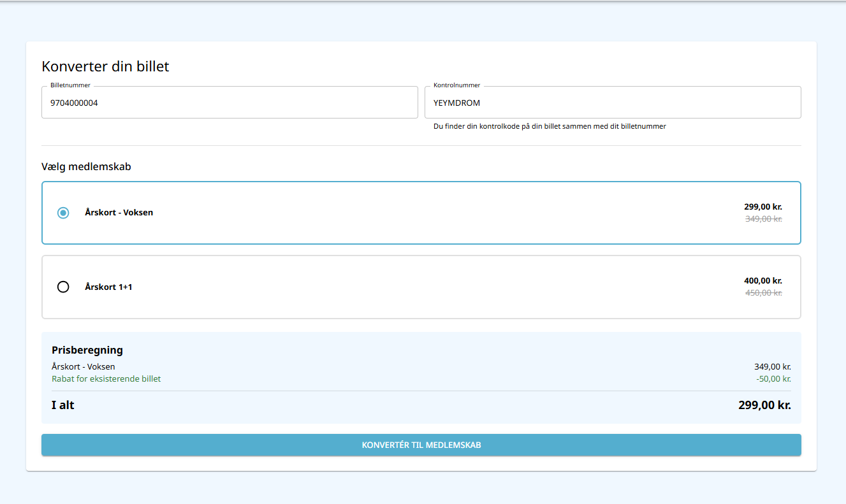Screen dimensions: 846x504
Task: Click Rabat for eksisterende billet line
Action: 106,378
